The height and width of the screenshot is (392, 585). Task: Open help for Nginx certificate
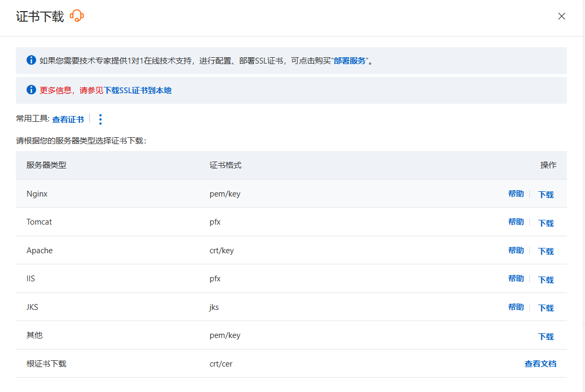(x=516, y=194)
